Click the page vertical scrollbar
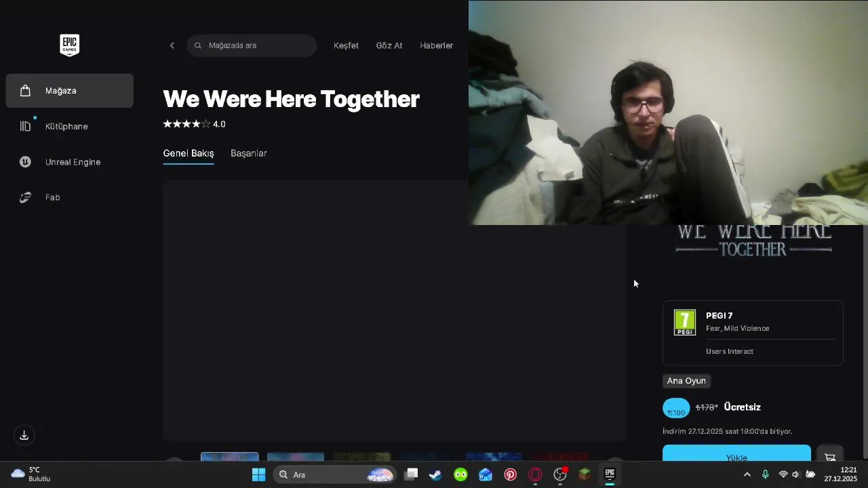The image size is (868, 488). (865, 342)
